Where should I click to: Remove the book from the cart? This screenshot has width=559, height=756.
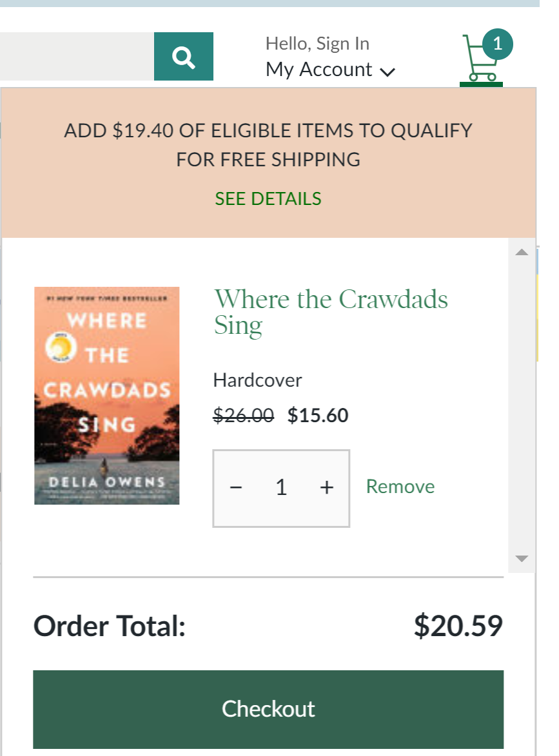pyautogui.click(x=400, y=487)
